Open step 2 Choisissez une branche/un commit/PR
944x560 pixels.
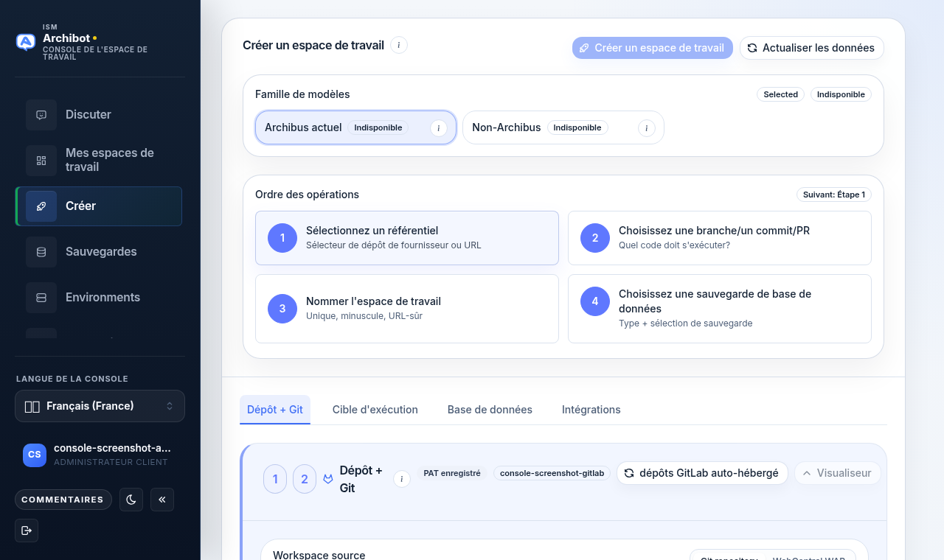tap(720, 238)
